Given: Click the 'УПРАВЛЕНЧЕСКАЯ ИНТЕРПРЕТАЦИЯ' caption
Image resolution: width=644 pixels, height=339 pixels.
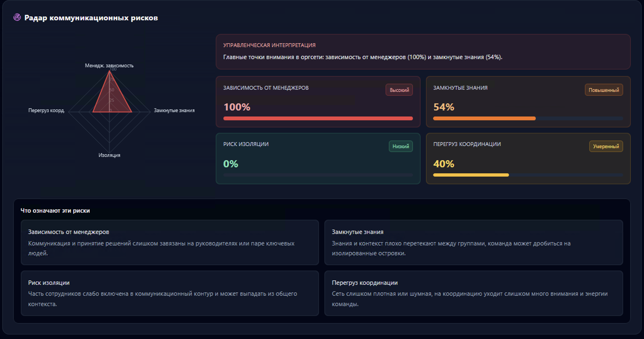Looking at the screenshot, I should [x=269, y=45].
